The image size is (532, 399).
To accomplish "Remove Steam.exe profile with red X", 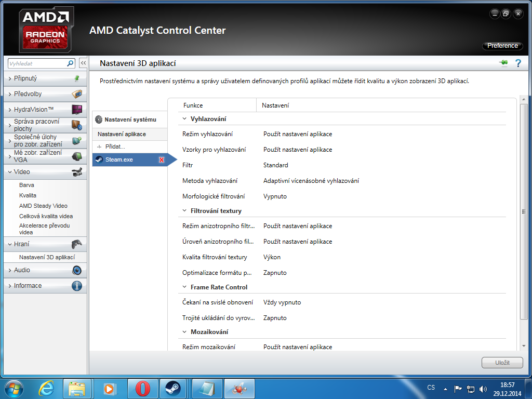I will 162,160.
